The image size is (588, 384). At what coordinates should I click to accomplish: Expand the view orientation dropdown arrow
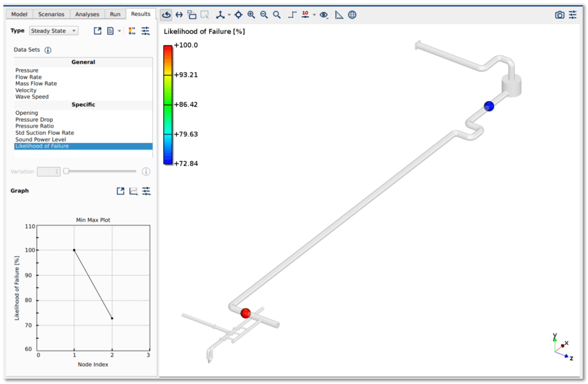(229, 15)
